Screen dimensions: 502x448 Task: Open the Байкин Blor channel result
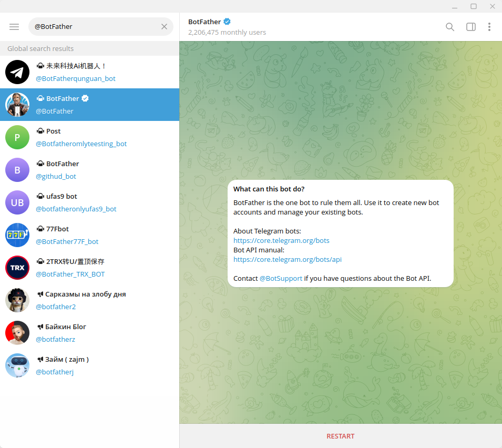(90, 333)
